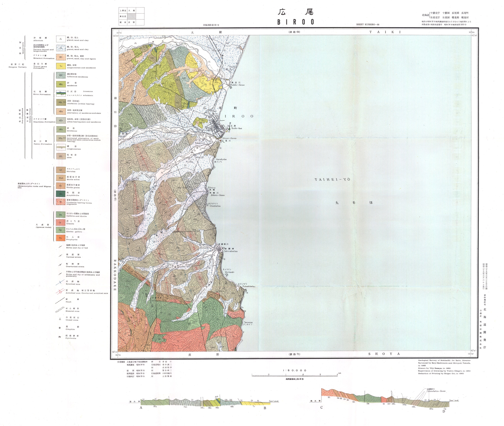Screen dimensions: 504x426
Task: Click the Overturned strata legend symbol
Action: click(x=60, y=265)
